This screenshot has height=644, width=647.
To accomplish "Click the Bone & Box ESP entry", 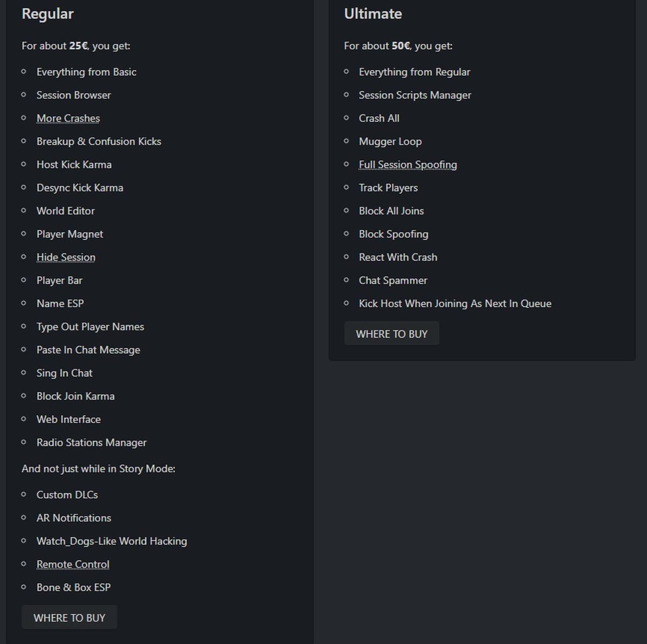I will coord(73,587).
